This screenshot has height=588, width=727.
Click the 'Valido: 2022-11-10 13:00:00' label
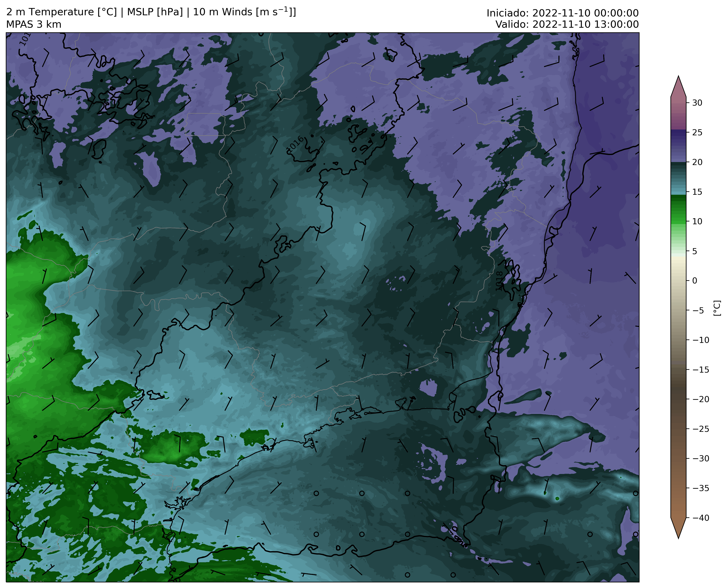[567, 24]
